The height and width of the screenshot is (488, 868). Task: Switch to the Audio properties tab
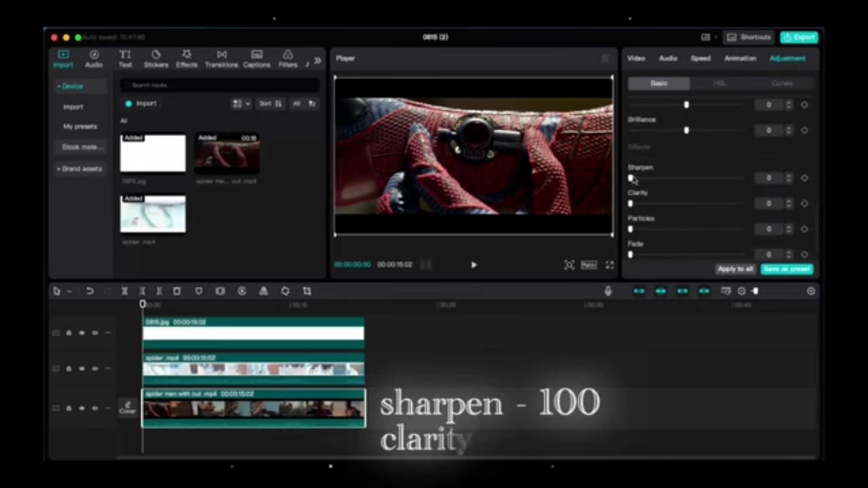[668, 58]
